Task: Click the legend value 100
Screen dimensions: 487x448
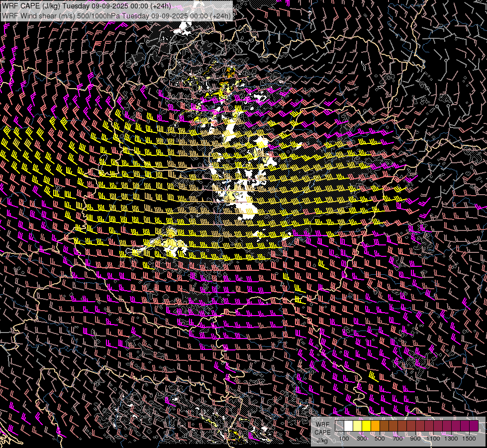Action: [344, 439]
